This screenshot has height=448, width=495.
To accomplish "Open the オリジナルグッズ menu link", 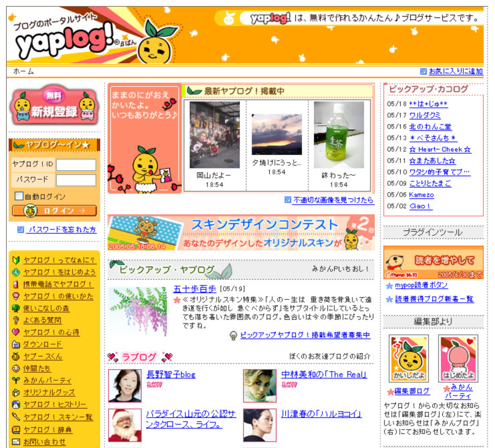I will coord(49,393).
